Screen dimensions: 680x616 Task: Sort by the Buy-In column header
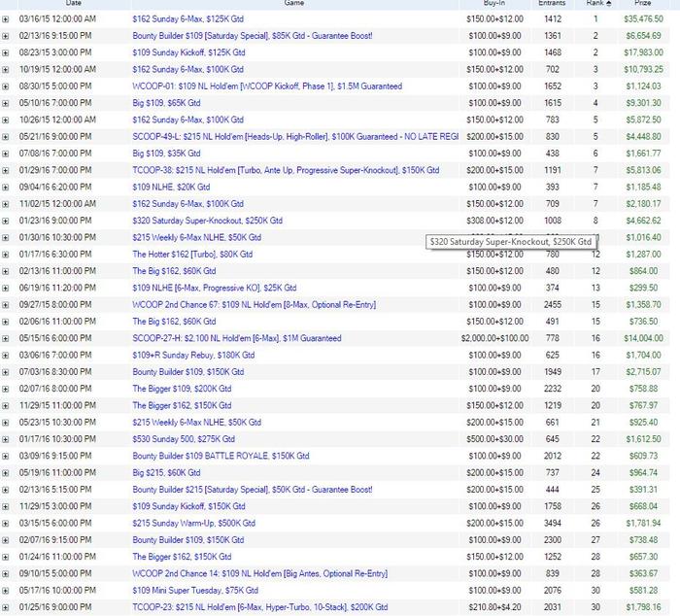(x=494, y=3)
